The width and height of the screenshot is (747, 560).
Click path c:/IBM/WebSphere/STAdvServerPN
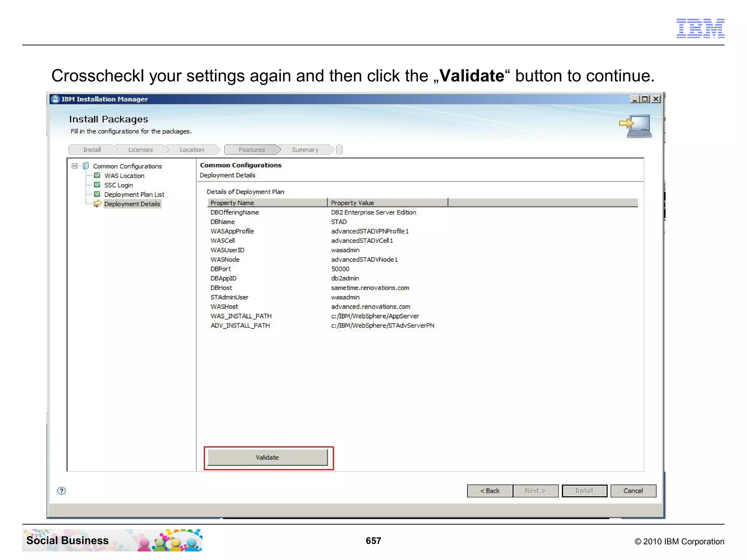[383, 326]
